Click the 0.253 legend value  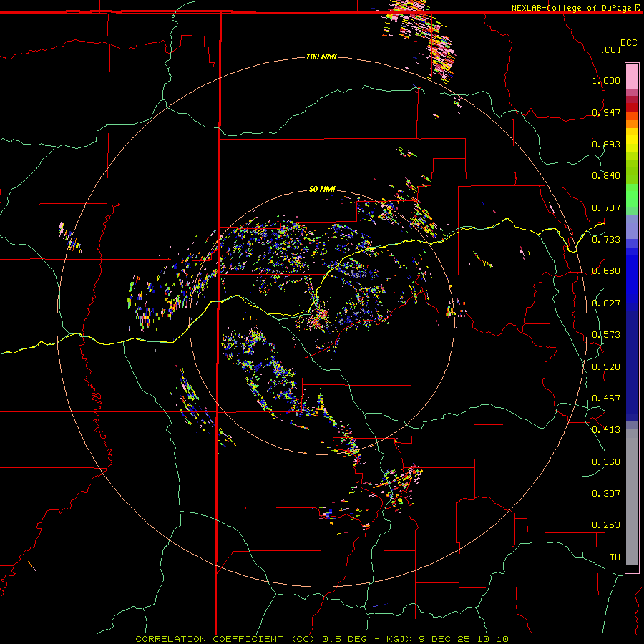[x=606, y=525]
